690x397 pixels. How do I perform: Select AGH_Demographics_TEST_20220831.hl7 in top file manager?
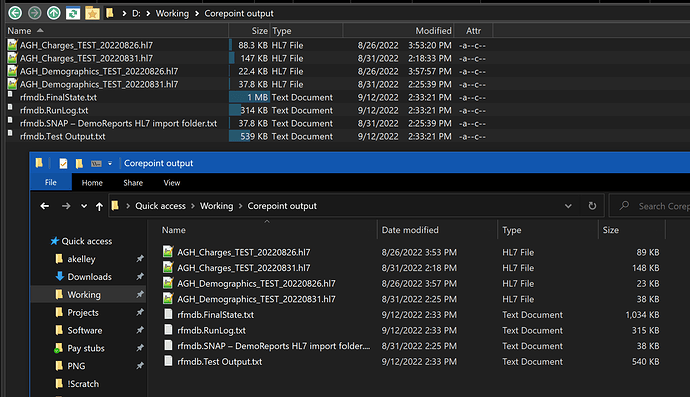pos(99,84)
